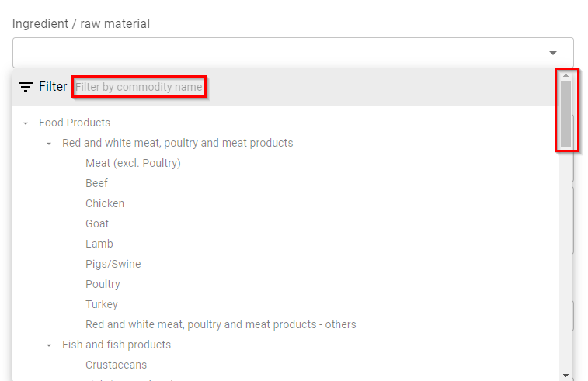This screenshot has height=381, width=588.
Task: Click the vertical scrollbar thumb
Action: (x=566, y=114)
